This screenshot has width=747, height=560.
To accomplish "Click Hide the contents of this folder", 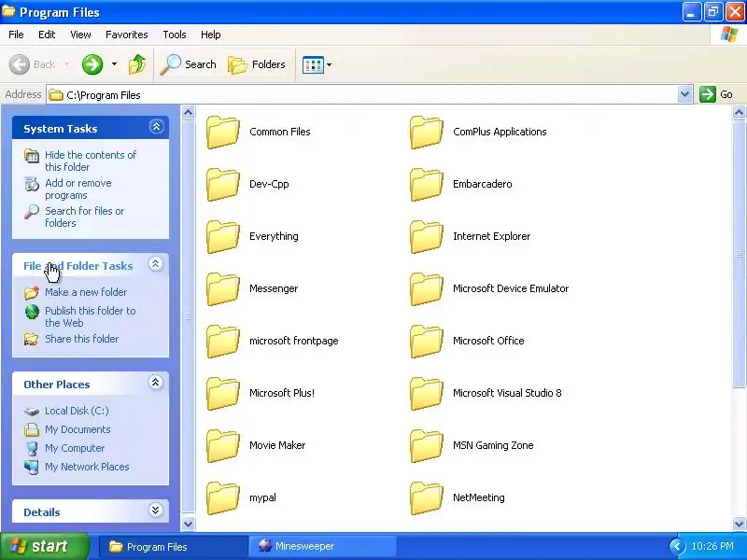I will coord(91,161).
